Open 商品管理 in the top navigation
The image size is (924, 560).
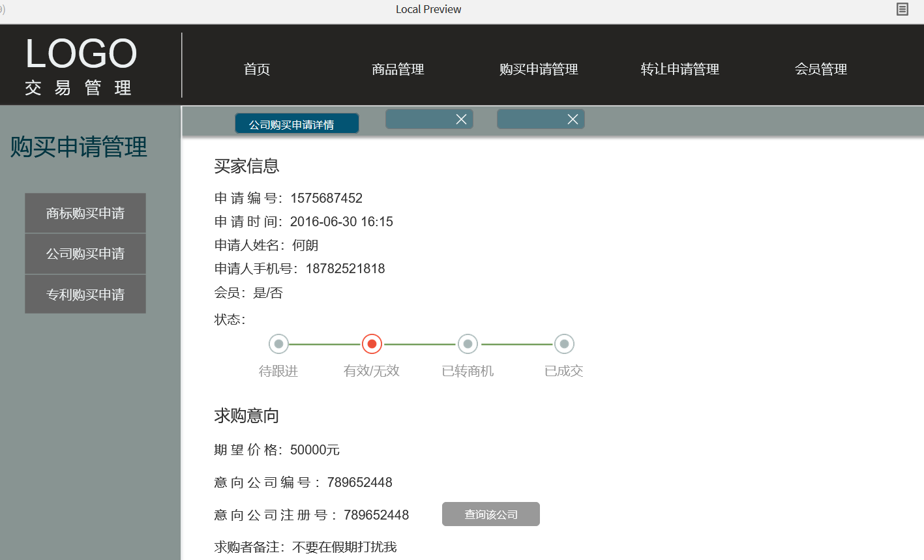[x=398, y=69]
